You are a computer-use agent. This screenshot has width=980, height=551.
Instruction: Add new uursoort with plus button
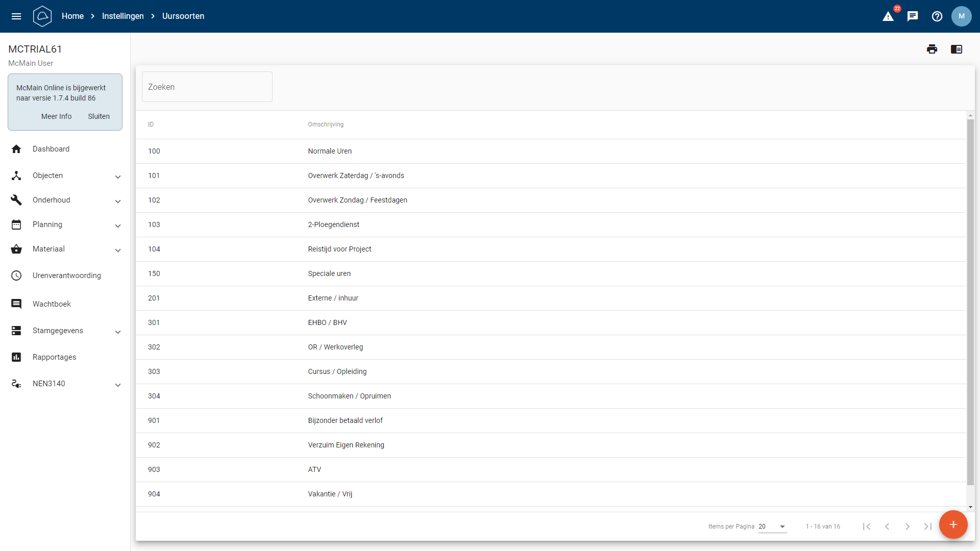(953, 524)
